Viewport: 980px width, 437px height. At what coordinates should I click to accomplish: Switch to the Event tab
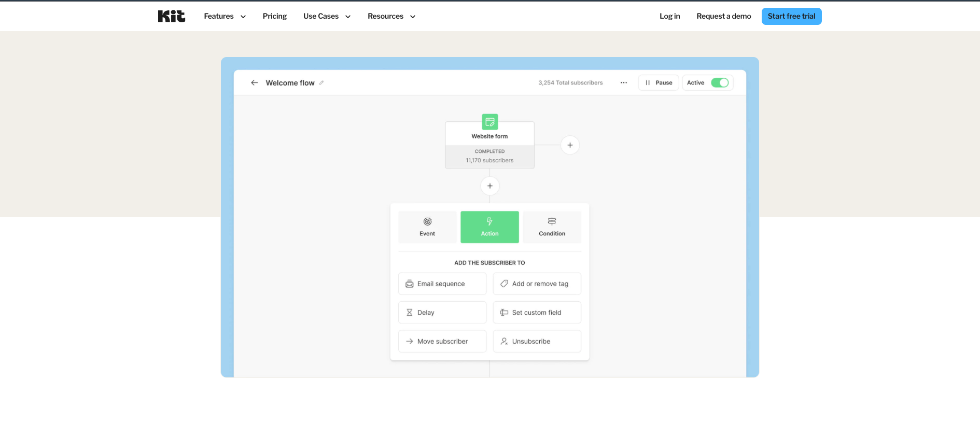[x=427, y=227]
